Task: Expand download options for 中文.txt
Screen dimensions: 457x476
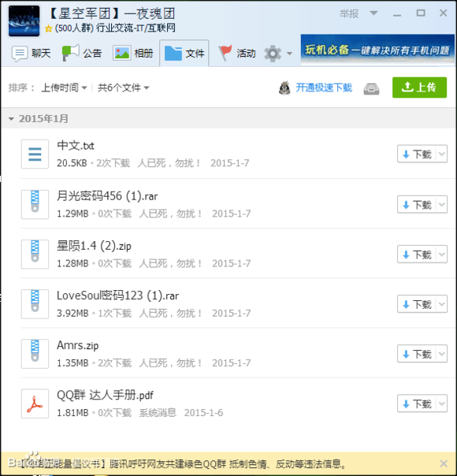Action: (x=442, y=154)
